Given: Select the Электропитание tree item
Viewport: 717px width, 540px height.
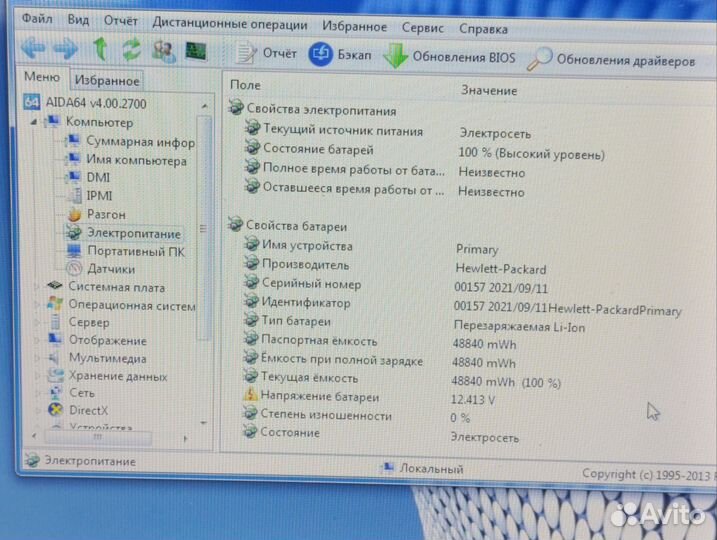Looking at the screenshot, I should point(123,233).
